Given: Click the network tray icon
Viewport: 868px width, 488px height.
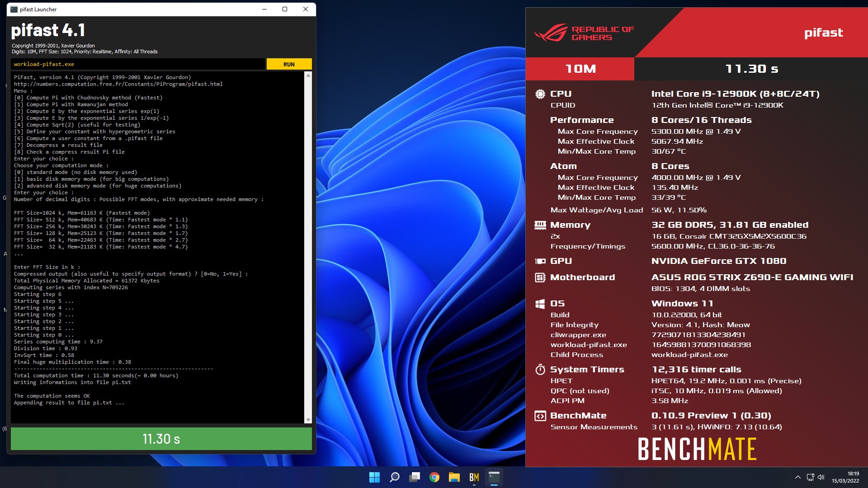Looking at the screenshot, I should click(810, 477).
